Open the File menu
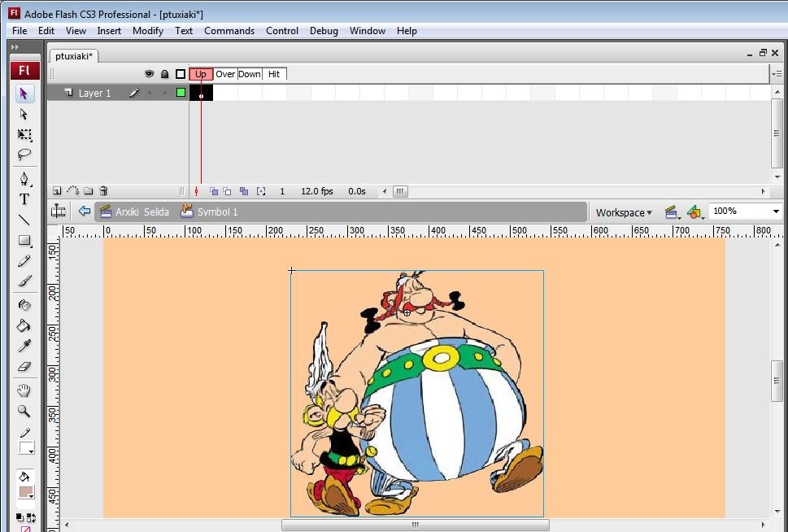This screenshot has width=788, height=532. (x=20, y=31)
